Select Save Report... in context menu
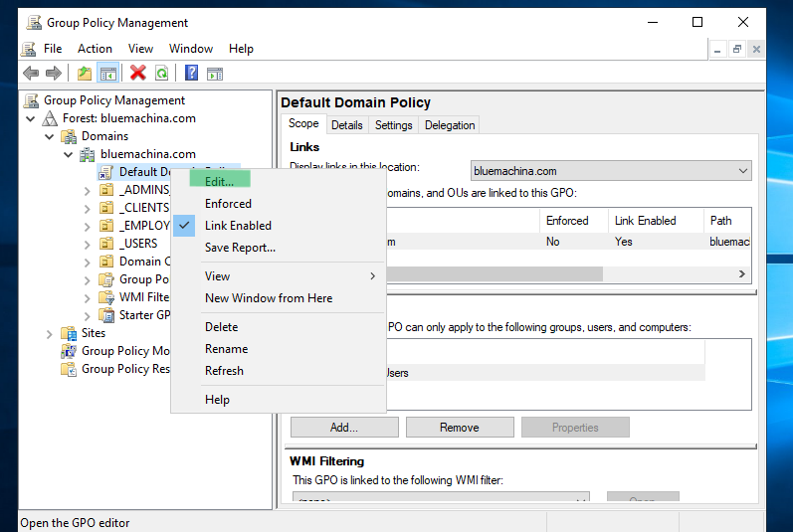This screenshot has width=793, height=532. coord(240,248)
